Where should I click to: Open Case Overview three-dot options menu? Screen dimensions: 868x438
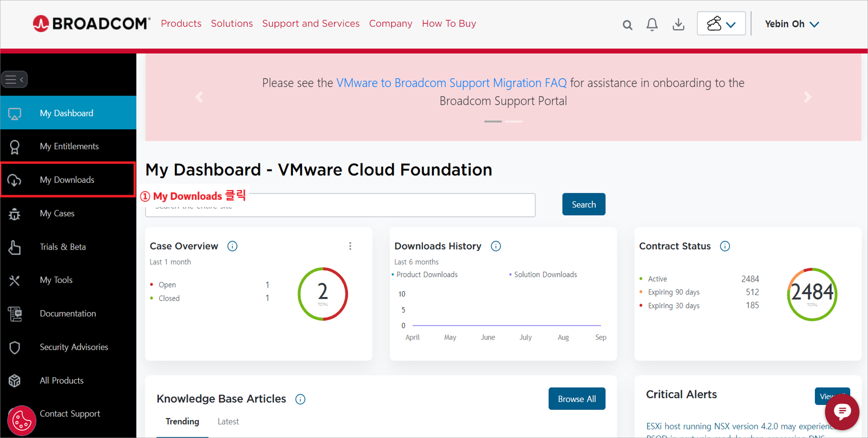(x=350, y=246)
